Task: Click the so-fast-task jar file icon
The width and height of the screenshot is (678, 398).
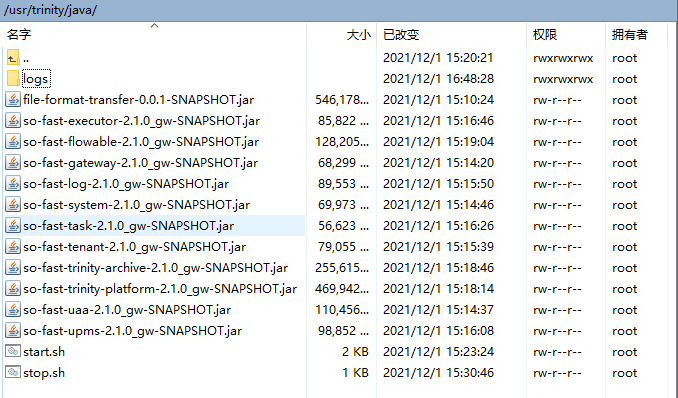Action: tap(13, 225)
